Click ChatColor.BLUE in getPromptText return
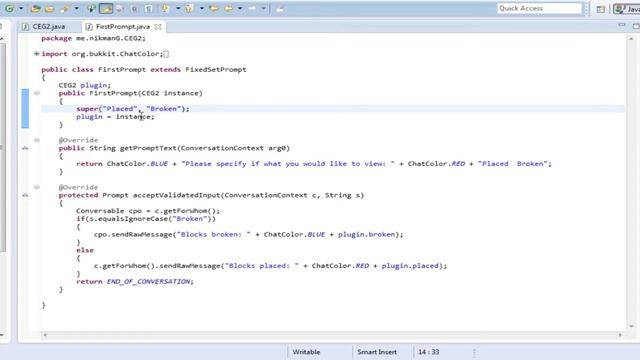Image resolution: width=640 pixels, height=360 pixels. pyautogui.click(x=137, y=164)
